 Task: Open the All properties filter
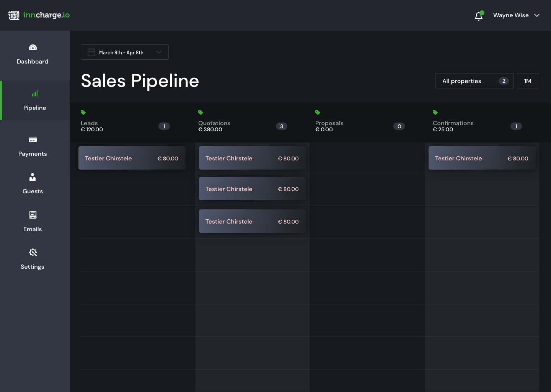click(x=474, y=81)
